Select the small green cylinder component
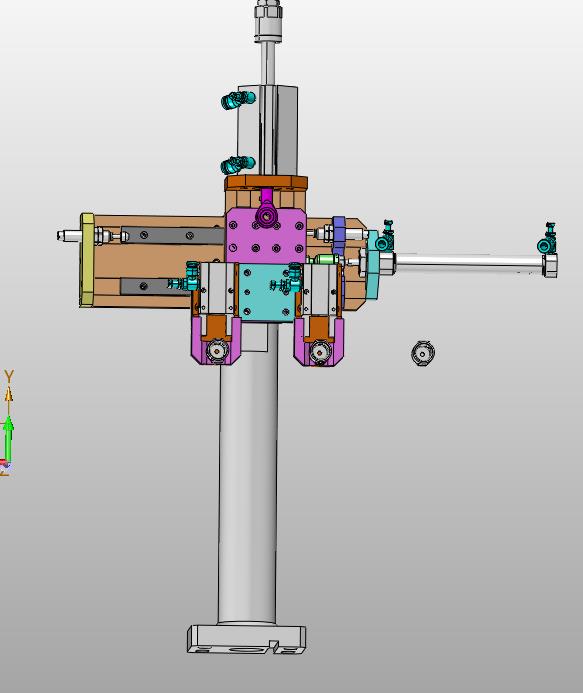 click(326, 259)
